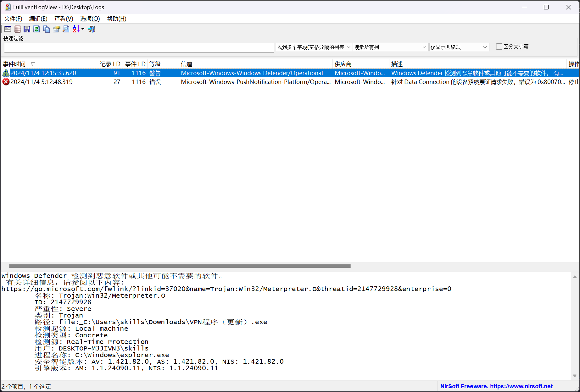Image resolution: width=580 pixels, height=392 pixels.
Task: Click 进程名称 explorer.exe line
Action: (102, 355)
